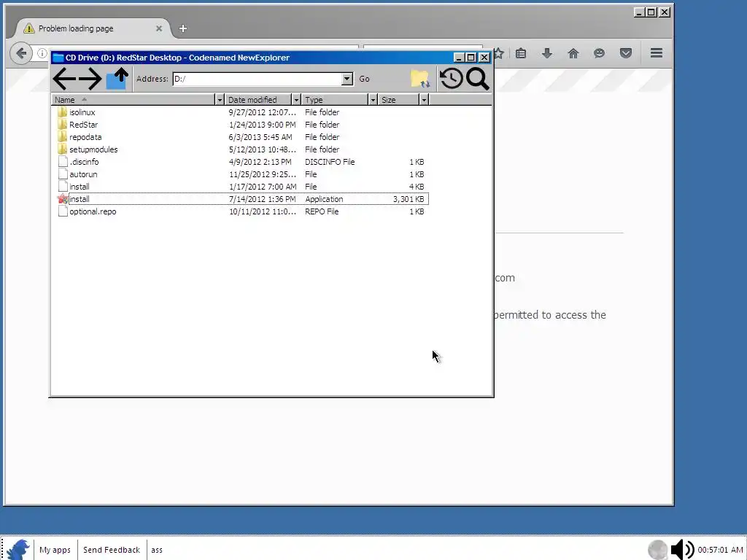Open the Type column dropdown arrow
This screenshot has width=747, height=560.
click(373, 99)
